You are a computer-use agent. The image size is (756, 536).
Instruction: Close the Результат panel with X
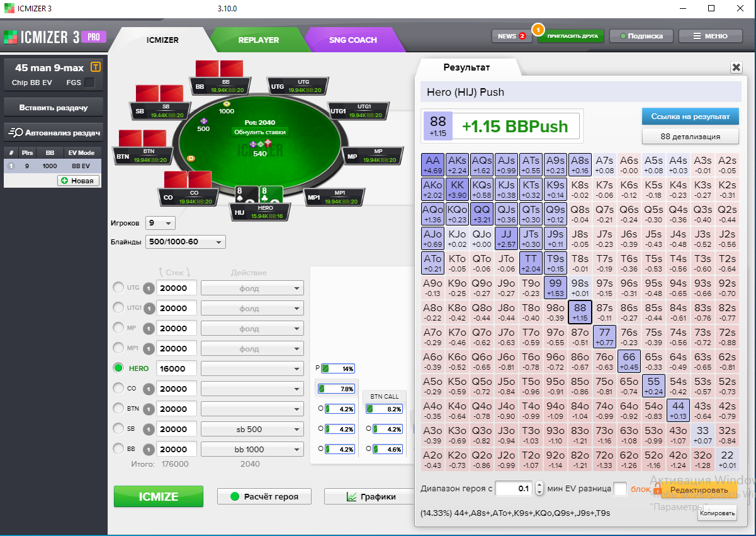pos(735,67)
